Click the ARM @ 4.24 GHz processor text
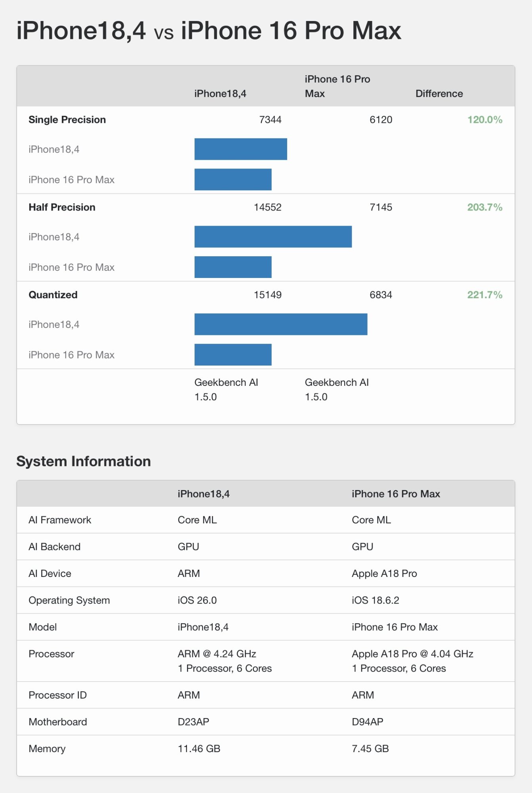 point(217,654)
